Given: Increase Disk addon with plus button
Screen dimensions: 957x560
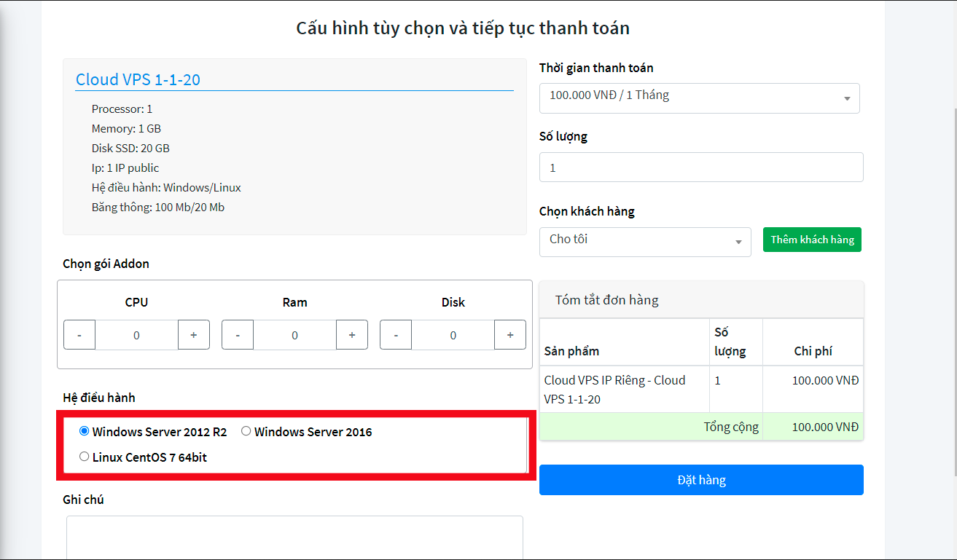Looking at the screenshot, I should 510,335.
